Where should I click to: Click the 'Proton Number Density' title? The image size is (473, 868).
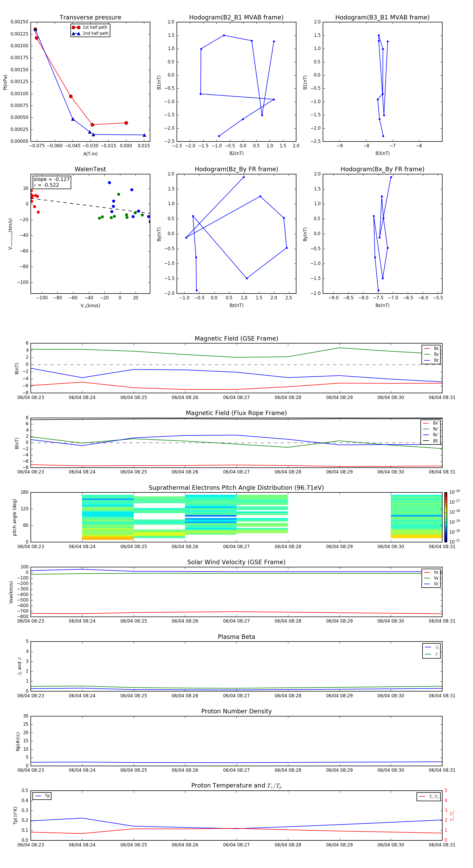pyautogui.click(x=236, y=711)
